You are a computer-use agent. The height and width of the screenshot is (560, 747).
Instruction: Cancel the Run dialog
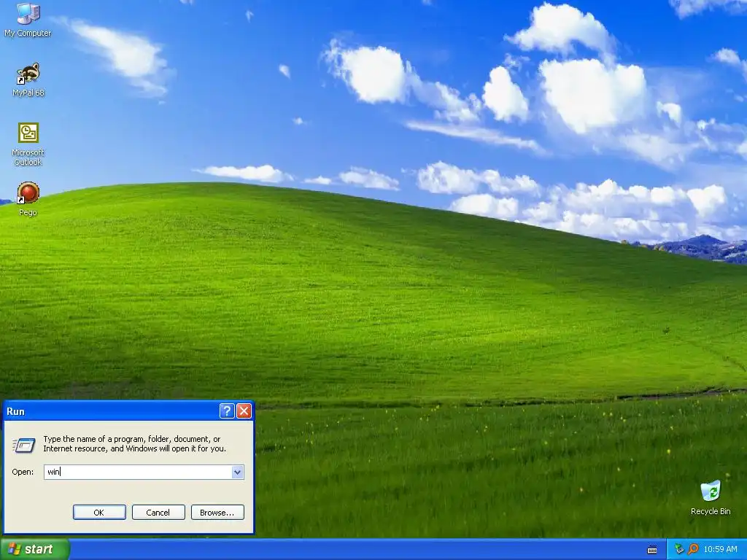(158, 513)
